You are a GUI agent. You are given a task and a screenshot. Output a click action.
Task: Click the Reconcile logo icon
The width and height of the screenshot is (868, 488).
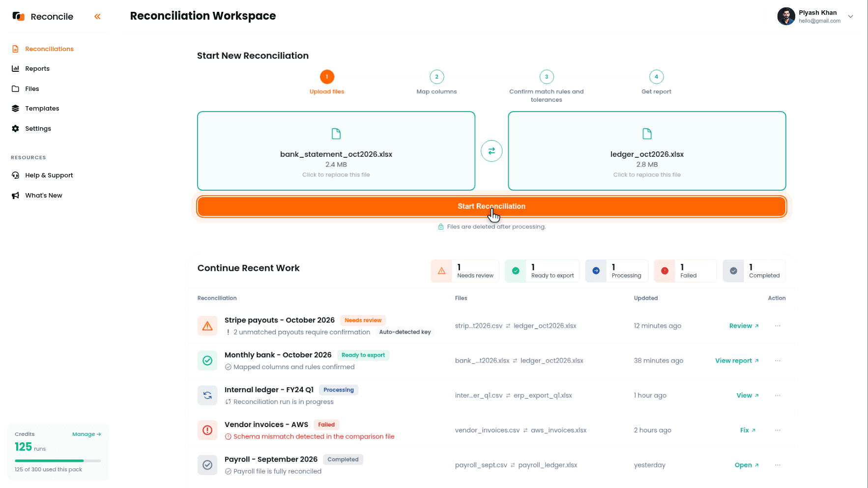19,16
